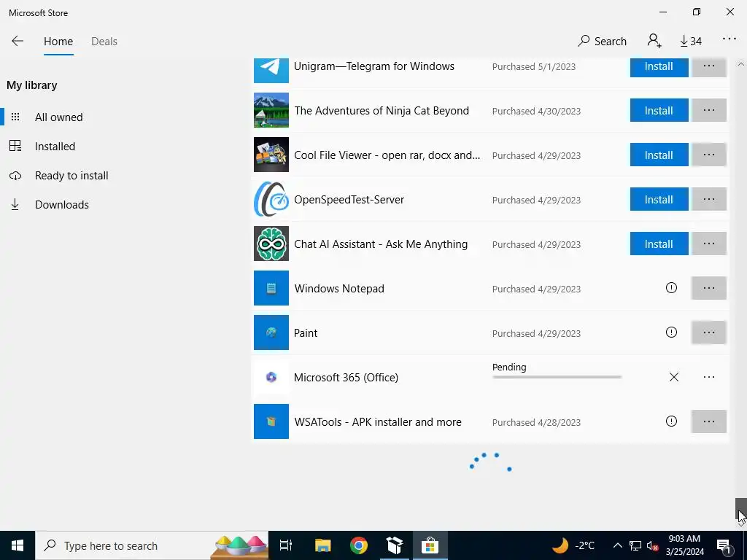Image resolution: width=747 pixels, height=560 pixels.
Task: Click the alert icon for WSATools
Action: point(671,421)
